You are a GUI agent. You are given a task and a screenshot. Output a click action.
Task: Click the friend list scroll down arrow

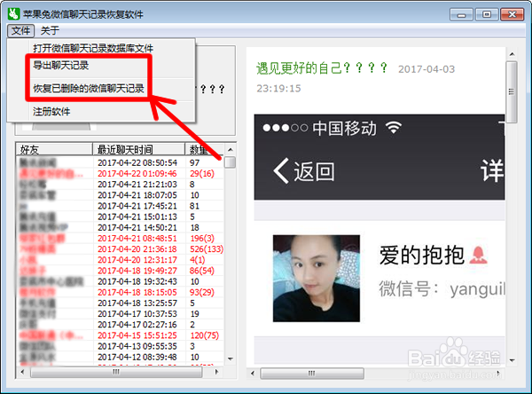pyautogui.click(x=231, y=359)
